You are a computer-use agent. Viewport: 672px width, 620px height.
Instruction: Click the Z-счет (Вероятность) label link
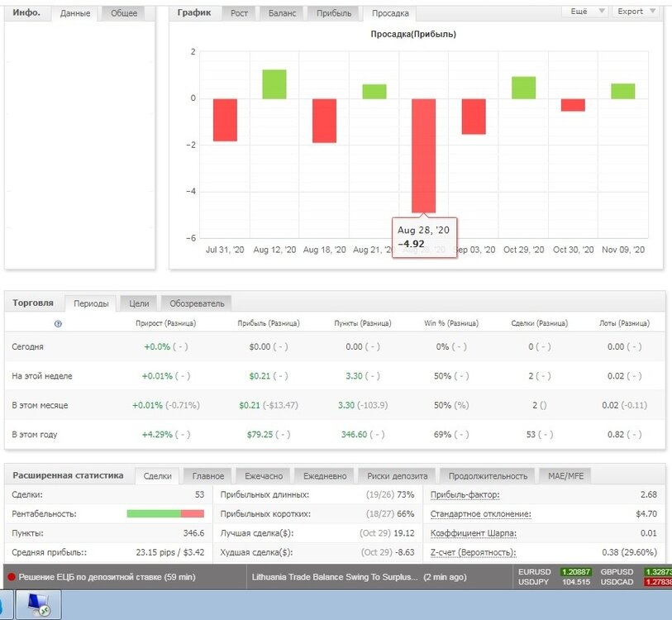pos(473,553)
